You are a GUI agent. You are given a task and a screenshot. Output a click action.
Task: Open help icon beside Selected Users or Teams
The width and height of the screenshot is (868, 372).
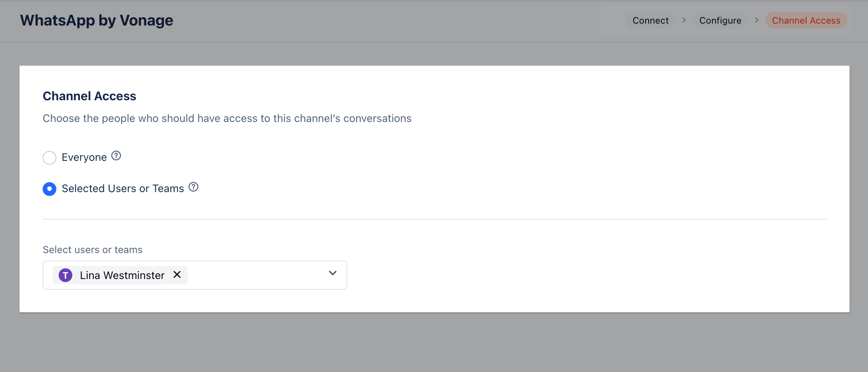[193, 187]
